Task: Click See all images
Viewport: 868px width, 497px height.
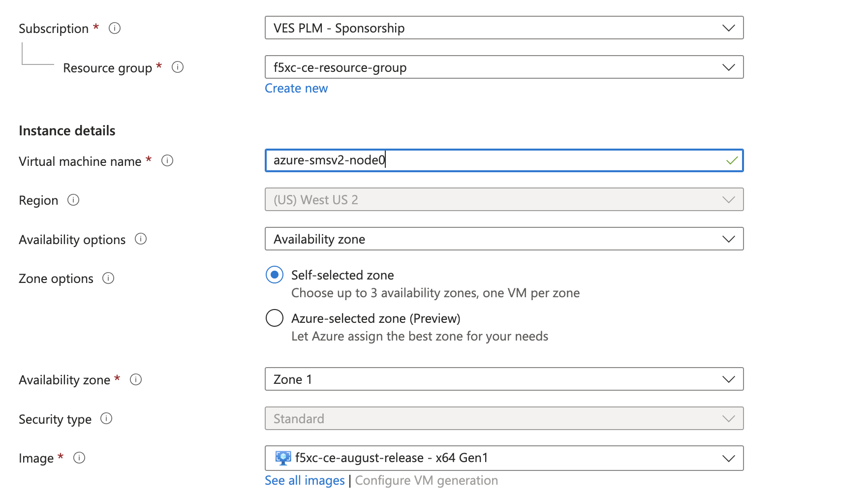Action: coord(304,480)
